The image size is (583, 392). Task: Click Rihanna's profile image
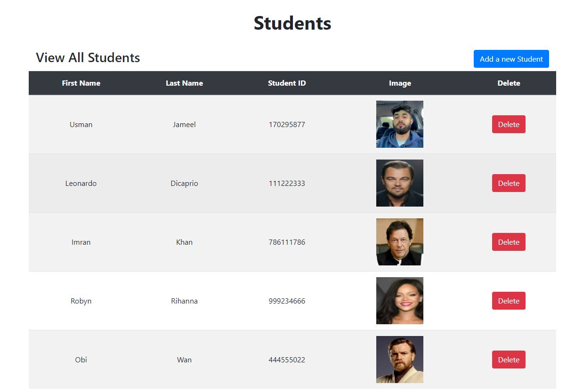click(399, 301)
